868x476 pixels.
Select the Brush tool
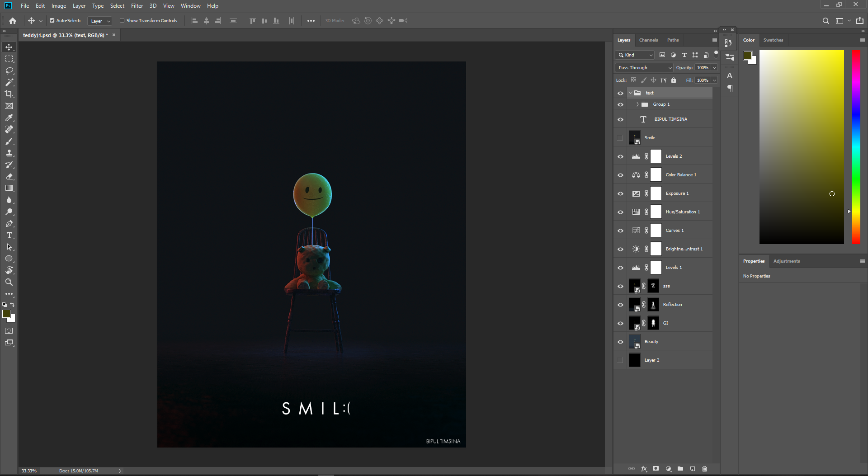click(9, 141)
